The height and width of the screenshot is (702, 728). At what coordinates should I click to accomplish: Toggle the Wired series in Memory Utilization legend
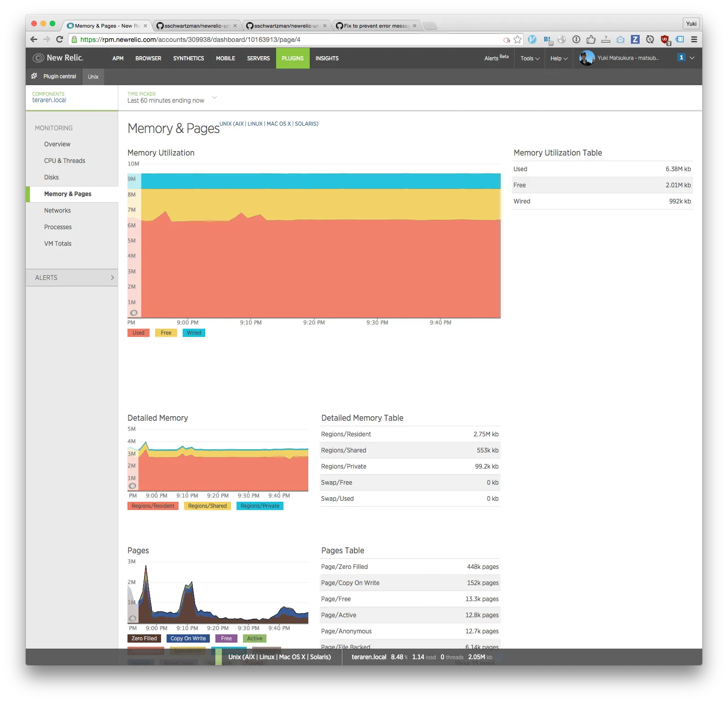194,333
